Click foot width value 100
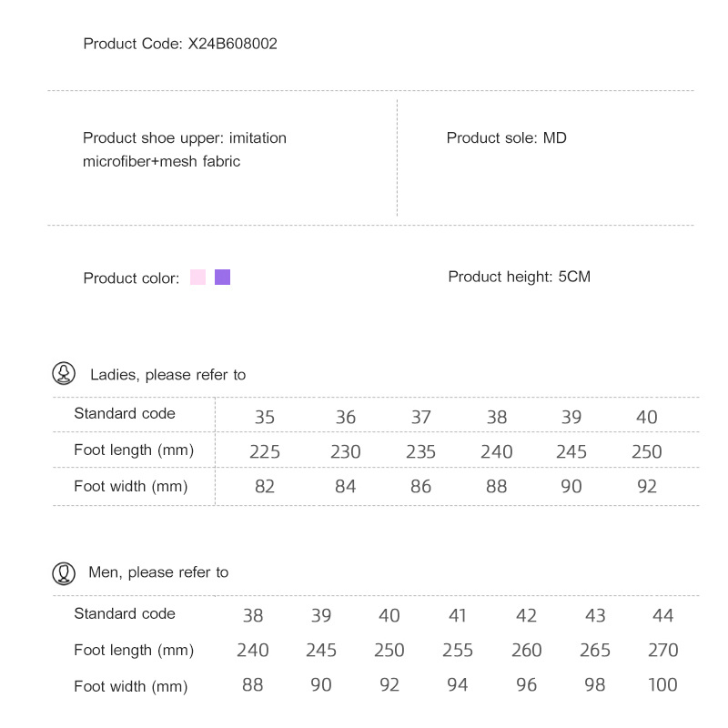Image resolution: width=728 pixels, height=728 pixels. (663, 685)
